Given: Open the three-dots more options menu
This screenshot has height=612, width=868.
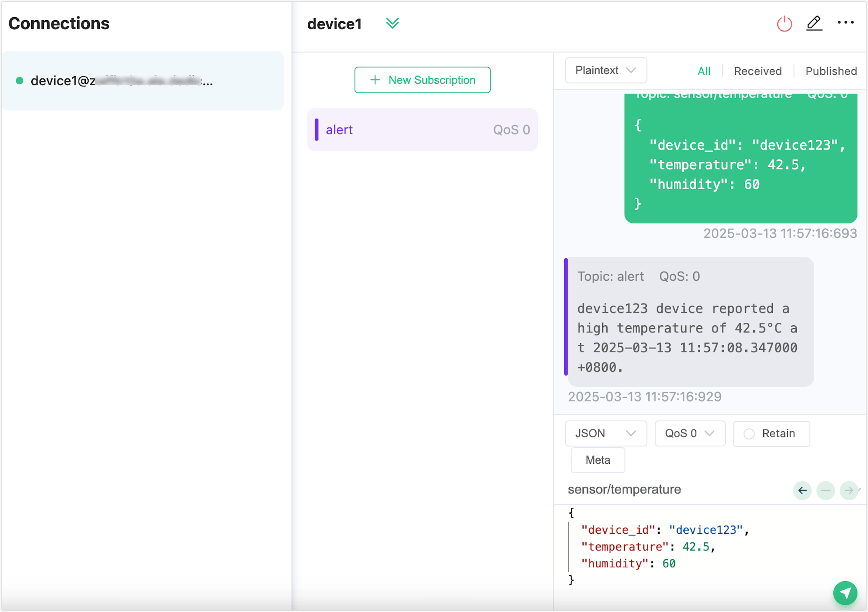Looking at the screenshot, I should click(845, 23).
